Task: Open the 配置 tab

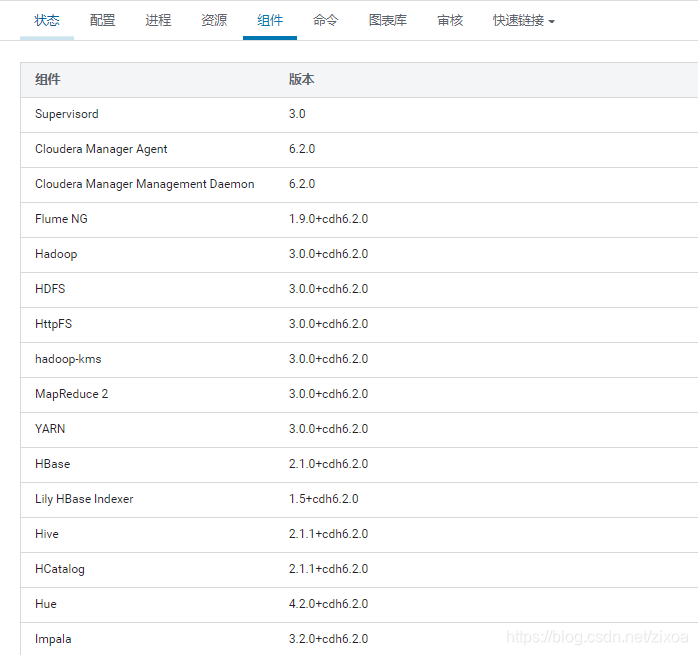Action: (x=102, y=20)
